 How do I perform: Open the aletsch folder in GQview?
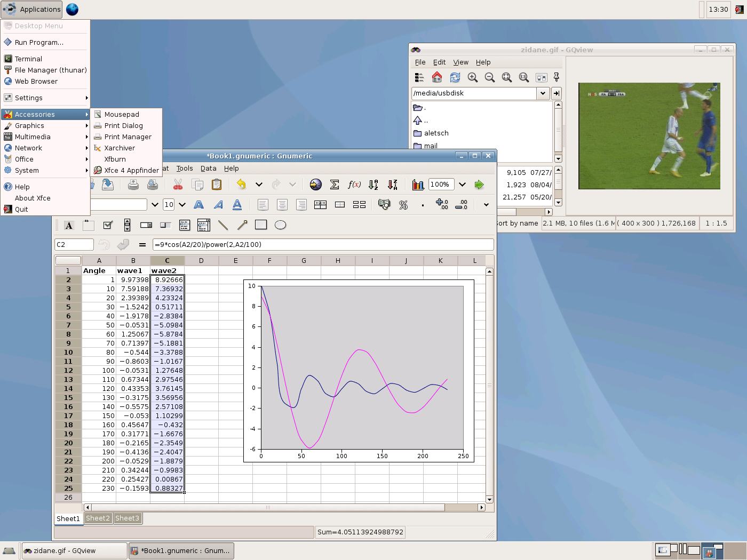[x=436, y=133]
